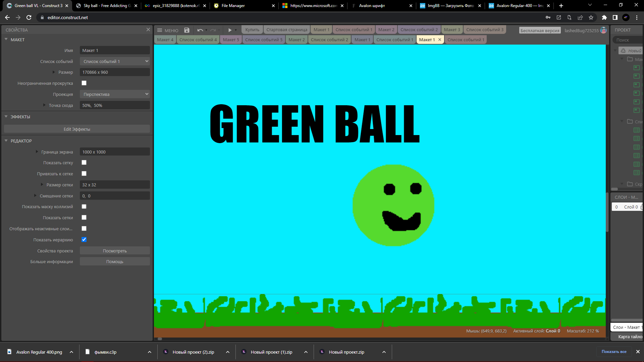Collapse the РЕДАКТОР section
Viewport: 644px width, 362px height.
tap(6, 141)
